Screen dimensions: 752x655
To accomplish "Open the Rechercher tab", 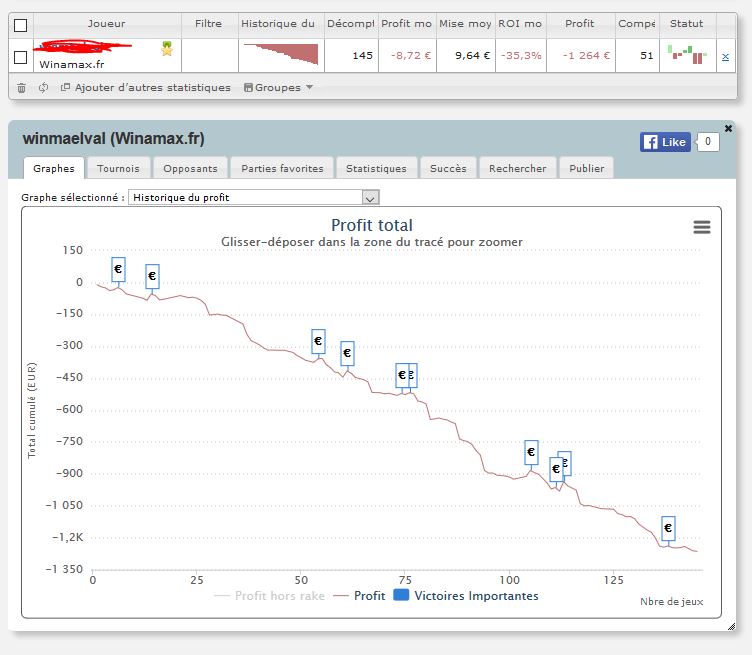I will coord(517,168).
